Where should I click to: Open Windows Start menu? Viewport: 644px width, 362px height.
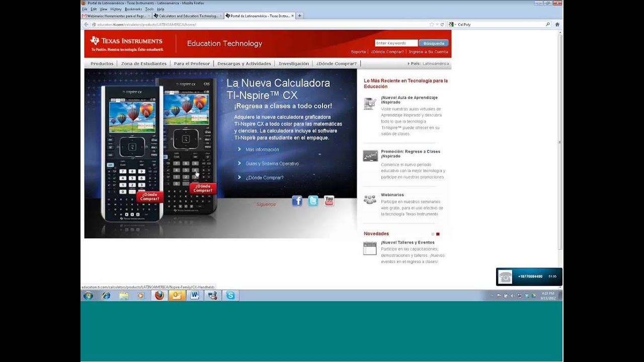88,296
